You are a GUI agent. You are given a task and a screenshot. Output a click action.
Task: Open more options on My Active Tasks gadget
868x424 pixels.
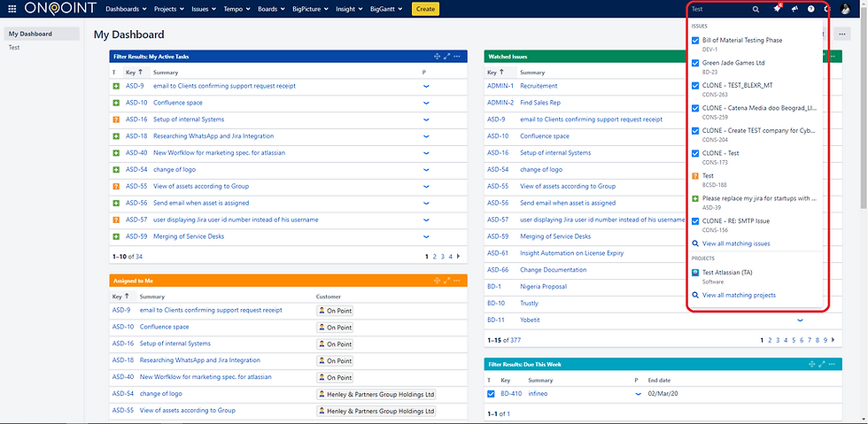(457, 57)
